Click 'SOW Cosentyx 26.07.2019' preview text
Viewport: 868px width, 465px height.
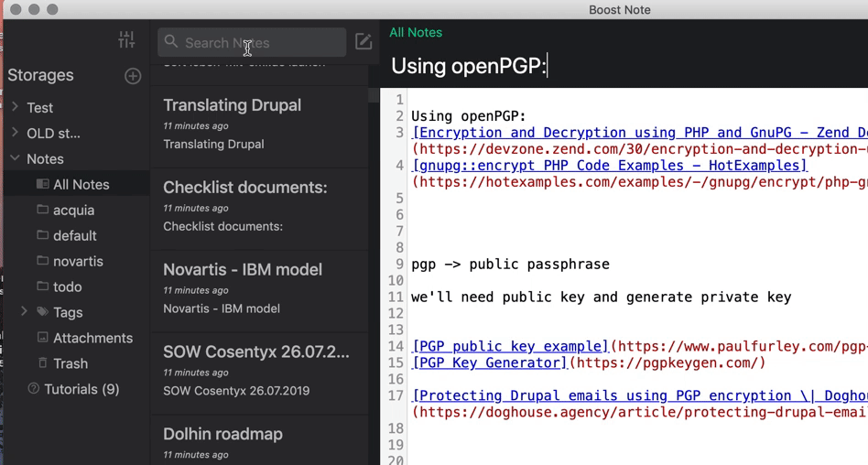[x=236, y=390]
